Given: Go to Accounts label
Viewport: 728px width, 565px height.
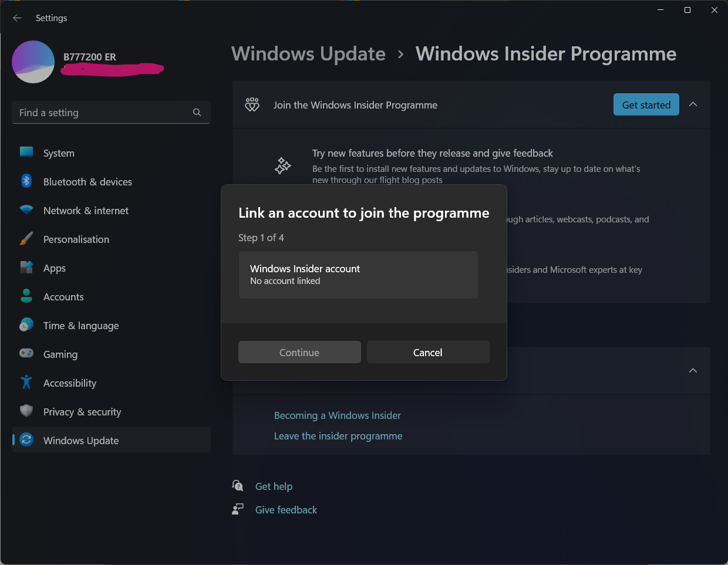Looking at the screenshot, I should [63, 297].
